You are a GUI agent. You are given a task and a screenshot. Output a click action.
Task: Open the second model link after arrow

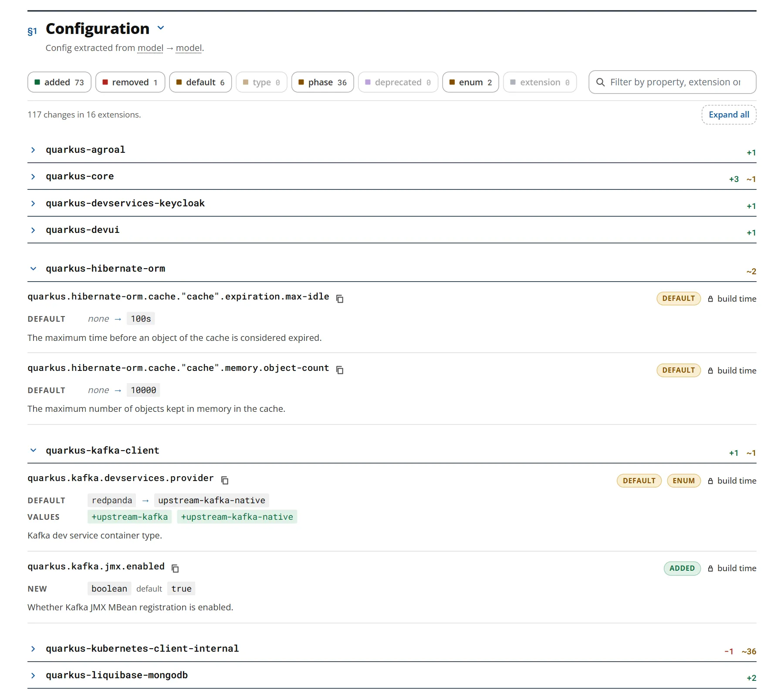coord(189,48)
